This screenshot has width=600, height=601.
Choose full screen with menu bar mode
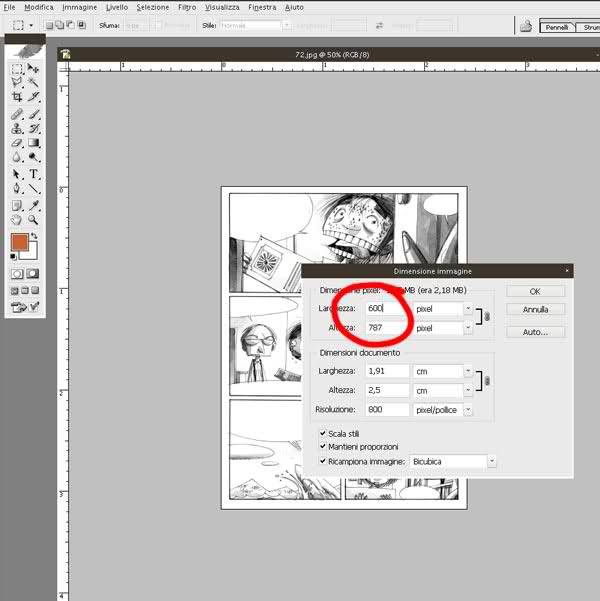pyautogui.click(x=25, y=291)
